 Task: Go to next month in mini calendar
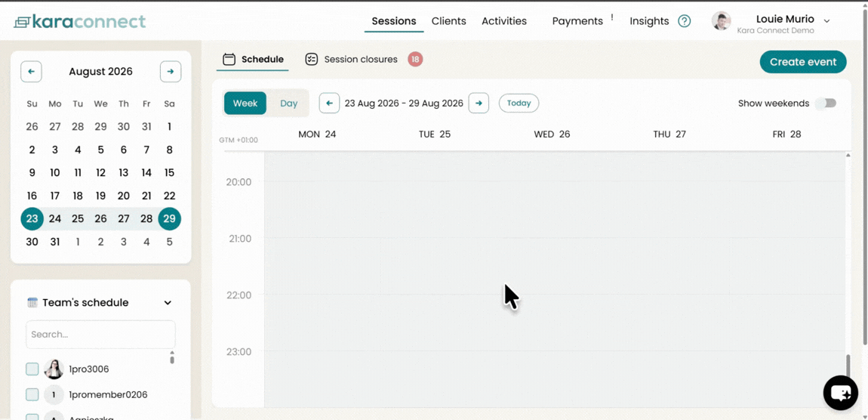[x=171, y=72]
